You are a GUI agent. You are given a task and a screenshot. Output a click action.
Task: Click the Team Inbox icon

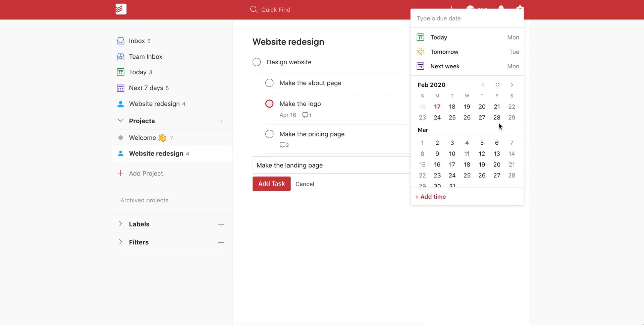coord(120,57)
